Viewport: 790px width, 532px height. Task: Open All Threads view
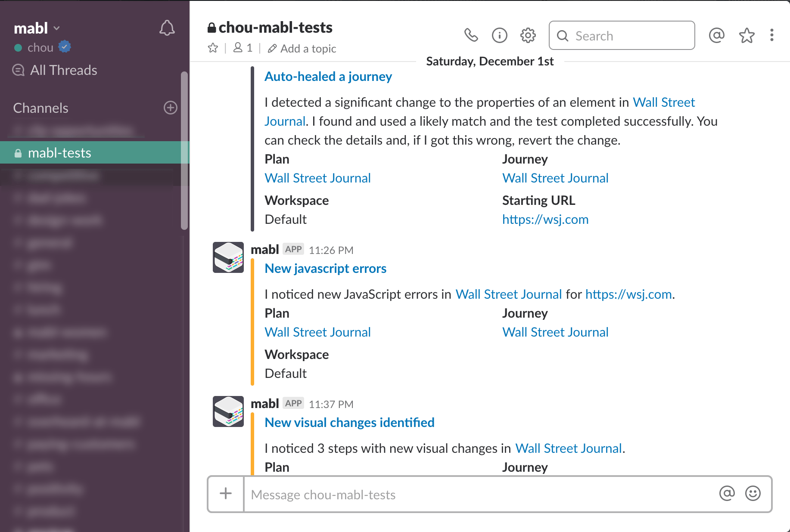pos(55,70)
